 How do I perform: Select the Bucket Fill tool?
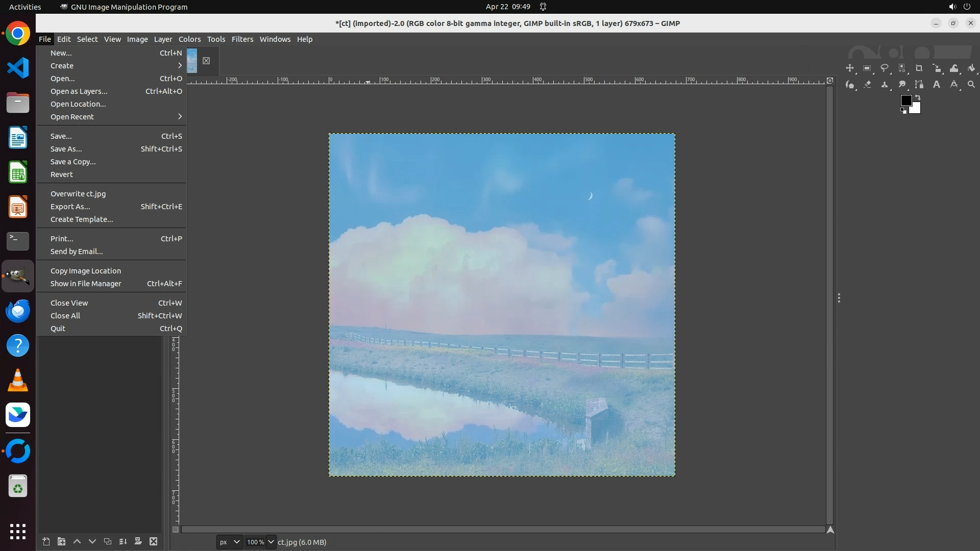(971, 68)
